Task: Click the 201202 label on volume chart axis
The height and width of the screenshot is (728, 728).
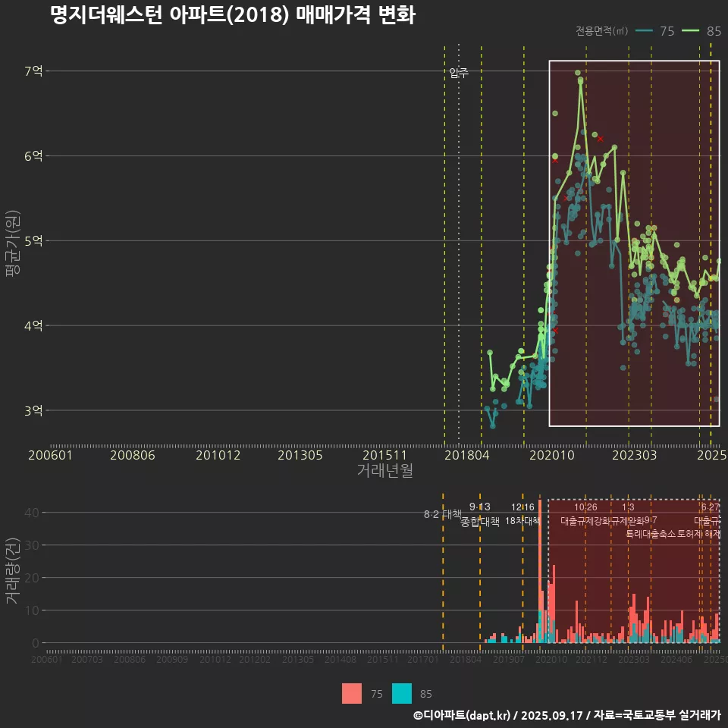Action: point(255,659)
